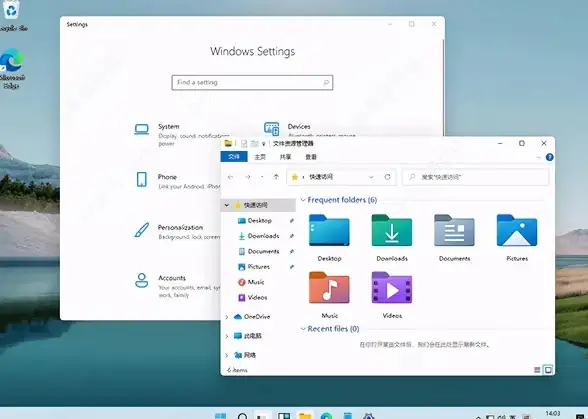Open the Pictures folder thumbnail in Frequent folders
The image size is (588, 419).
click(x=517, y=237)
